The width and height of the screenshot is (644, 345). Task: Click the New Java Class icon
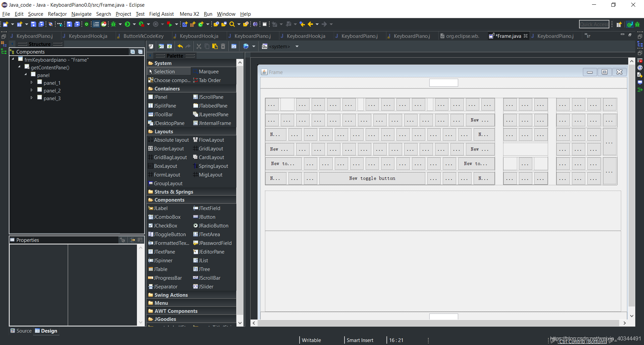coord(201,24)
